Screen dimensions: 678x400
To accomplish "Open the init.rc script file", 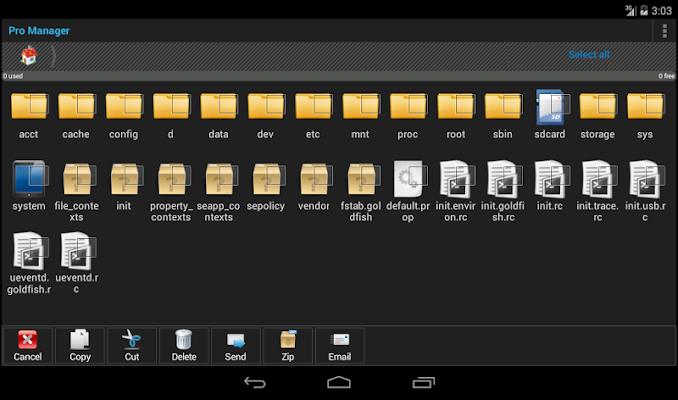I will click(x=550, y=186).
